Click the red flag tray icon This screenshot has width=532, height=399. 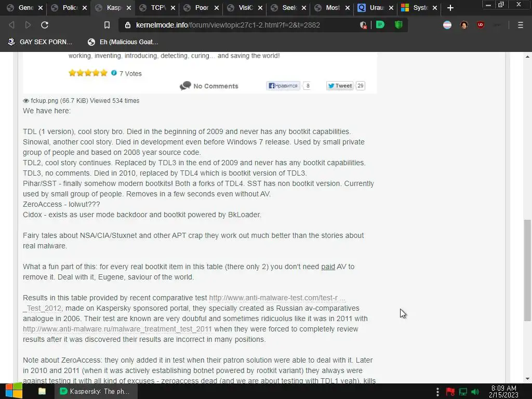click(x=450, y=392)
